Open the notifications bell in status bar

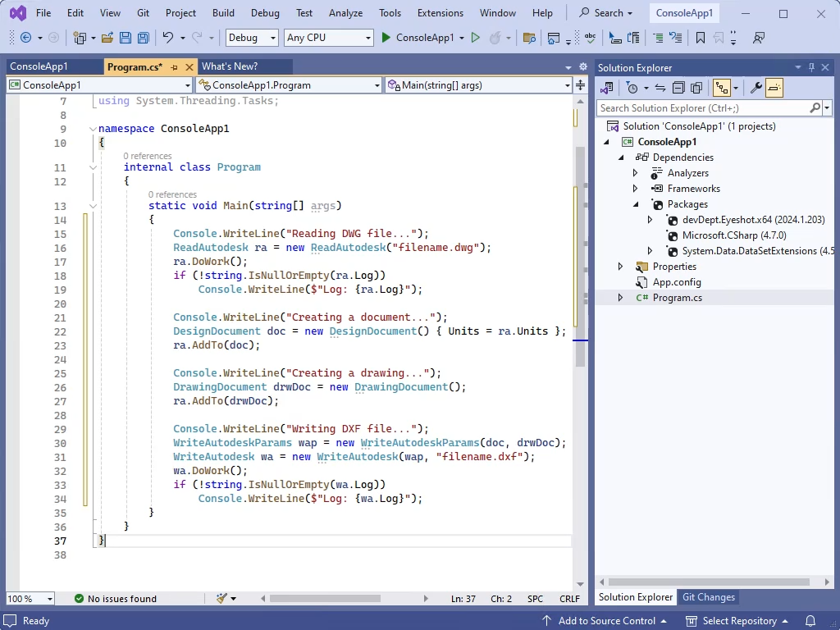point(810,621)
